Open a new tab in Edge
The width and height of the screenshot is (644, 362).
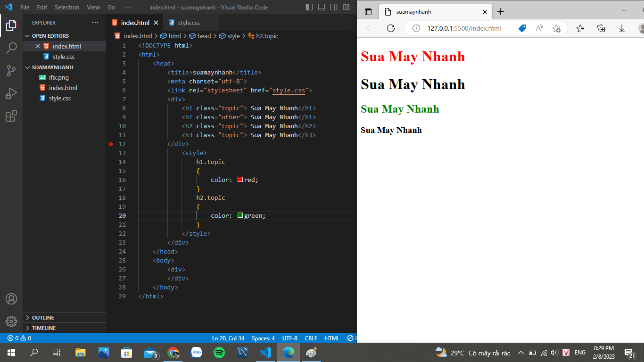500,12
